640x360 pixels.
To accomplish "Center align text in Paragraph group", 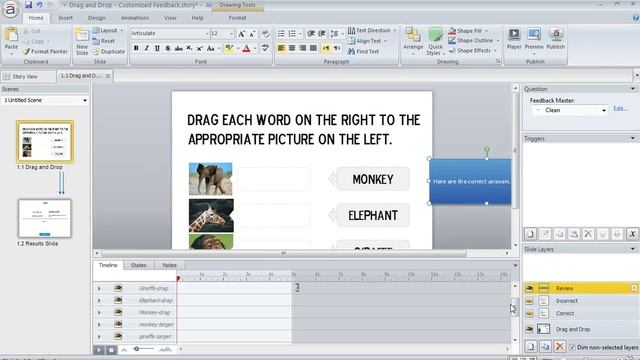I will (x=292, y=48).
